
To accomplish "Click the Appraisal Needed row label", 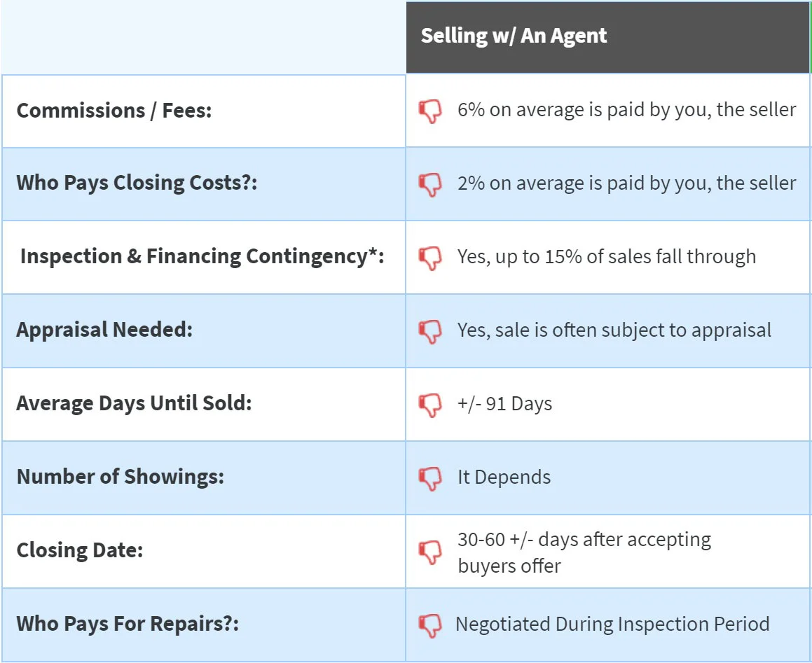I will click(104, 330).
